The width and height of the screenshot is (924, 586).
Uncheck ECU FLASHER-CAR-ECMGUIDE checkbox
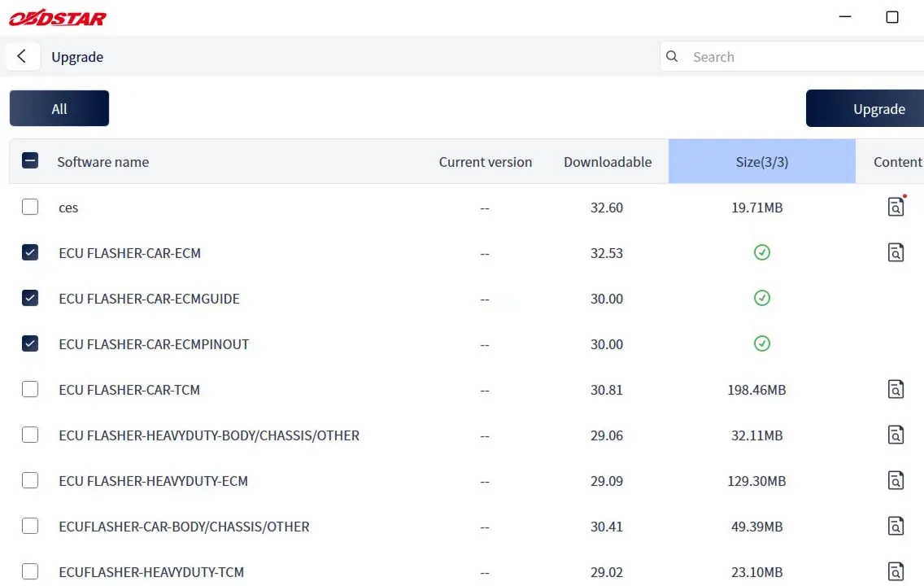coord(30,298)
